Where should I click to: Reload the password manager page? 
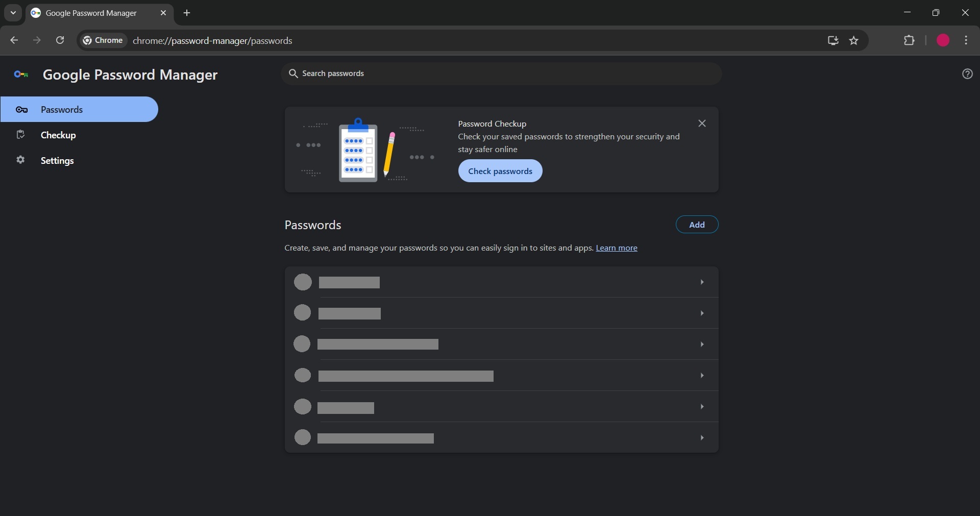click(60, 40)
